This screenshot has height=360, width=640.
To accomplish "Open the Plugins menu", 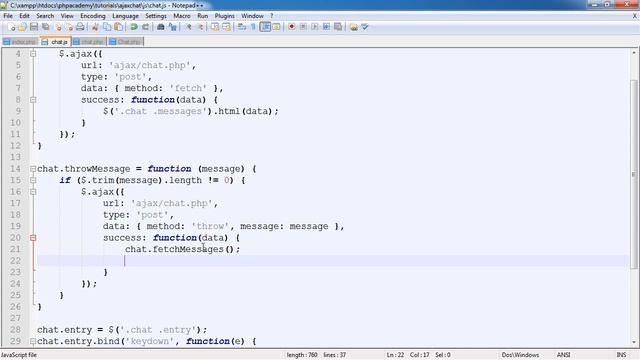I will coord(224,16).
